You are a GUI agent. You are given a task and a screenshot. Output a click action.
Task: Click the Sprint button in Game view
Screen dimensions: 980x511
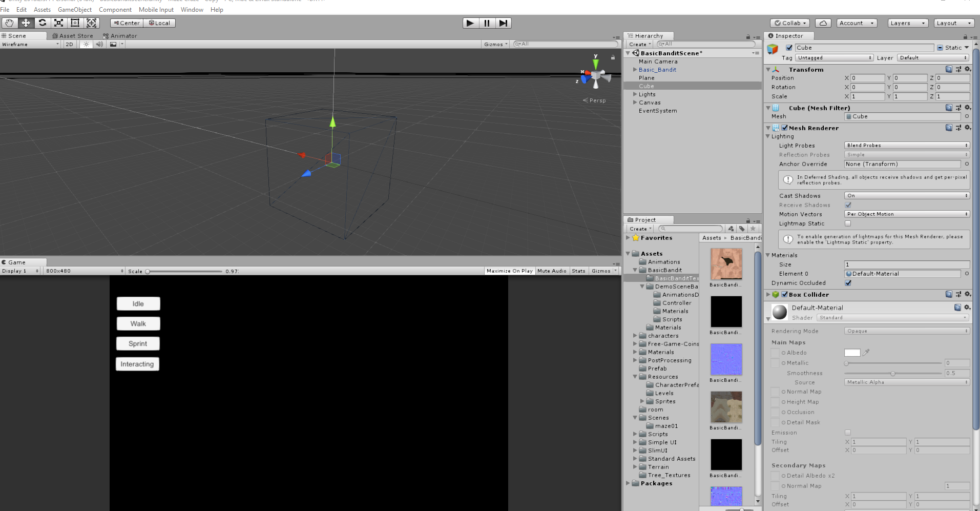tap(138, 343)
